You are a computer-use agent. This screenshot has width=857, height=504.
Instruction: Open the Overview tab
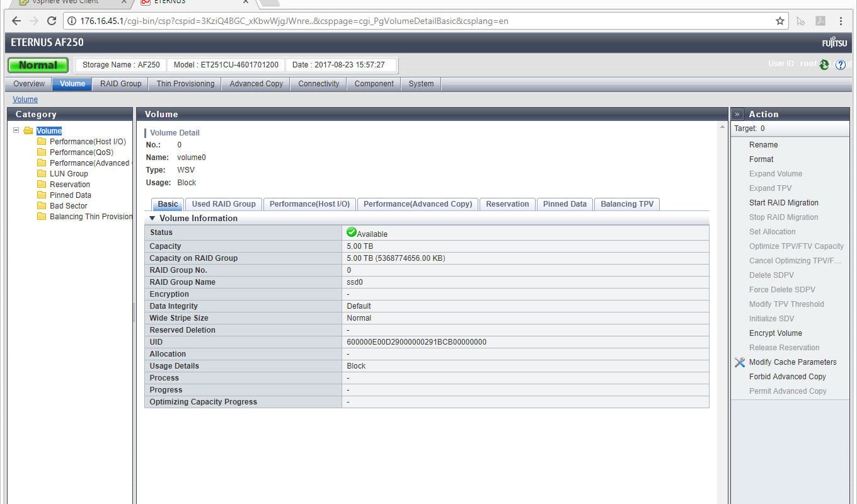[x=29, y=84]
